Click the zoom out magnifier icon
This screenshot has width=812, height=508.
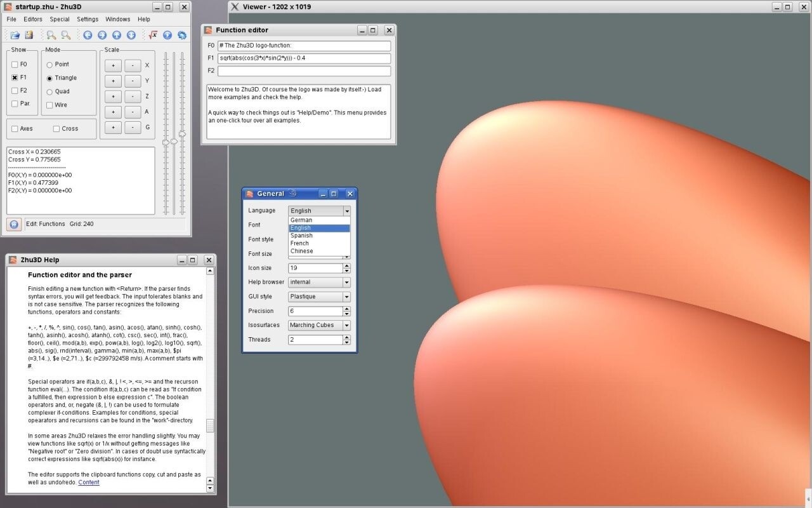point(65,36)
